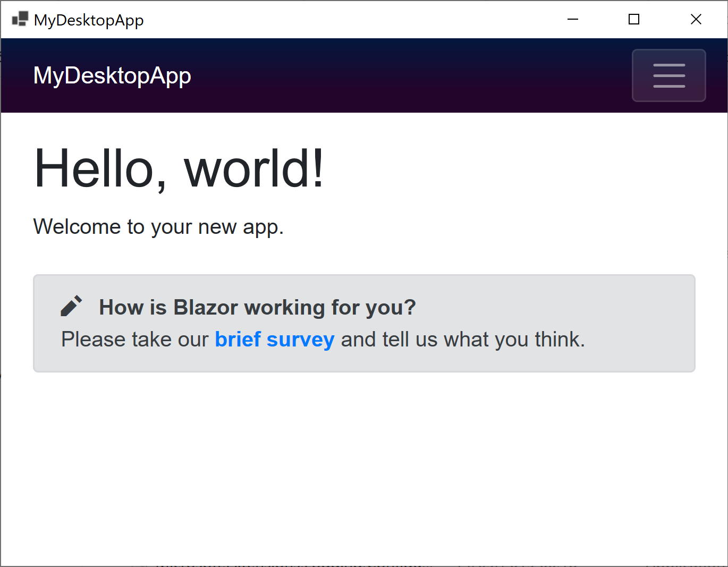Viewport: 728px width, 567px height.
Task: Click the Hello, world! heading
Action: (179, 168)
